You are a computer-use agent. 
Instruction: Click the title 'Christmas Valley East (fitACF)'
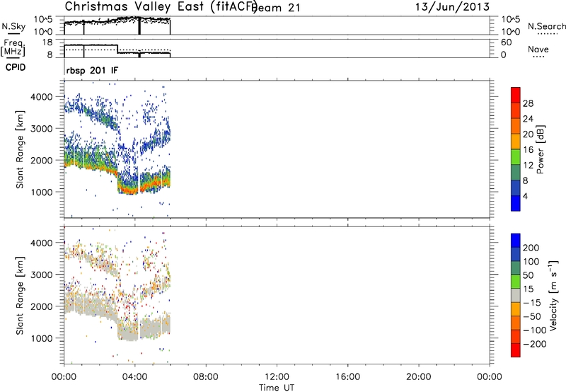point(161,6)
